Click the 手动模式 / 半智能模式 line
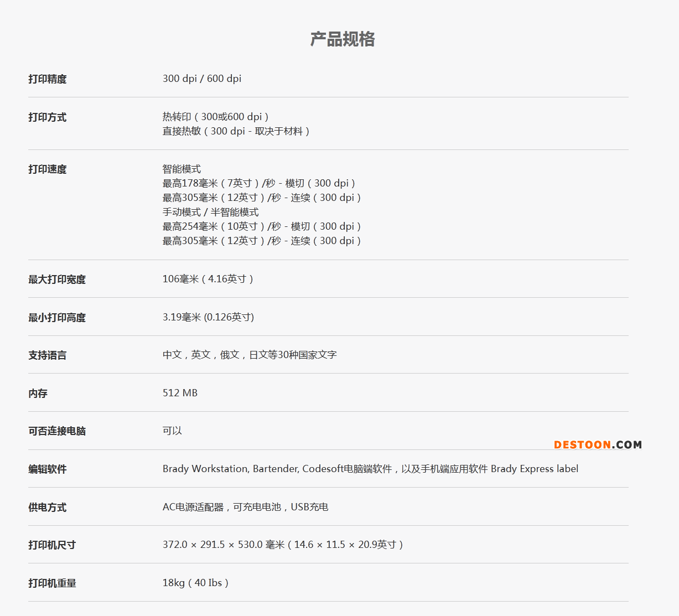This screenshot has height=616, width=679. click(210, 212)
